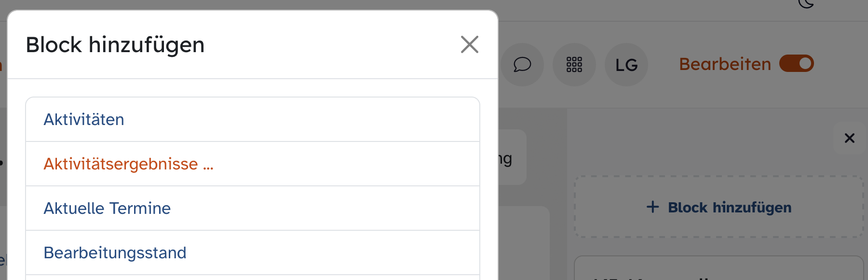
Task: Click the moon icon at the top
Action: click(806, 4)
